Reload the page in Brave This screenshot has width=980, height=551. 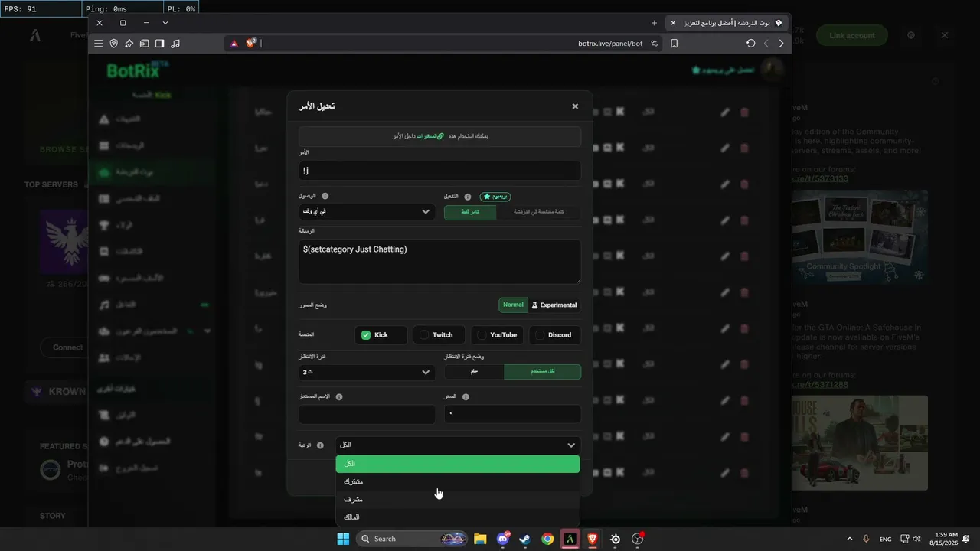(750, 44)
